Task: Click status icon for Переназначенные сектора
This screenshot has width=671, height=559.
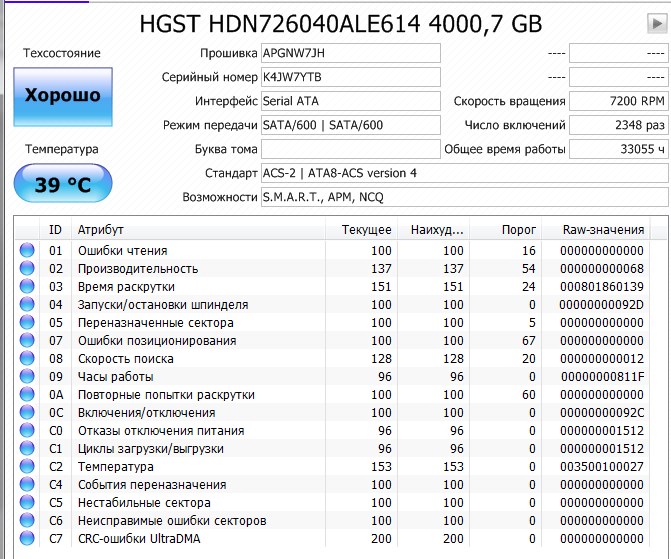Action: (27, 322)
